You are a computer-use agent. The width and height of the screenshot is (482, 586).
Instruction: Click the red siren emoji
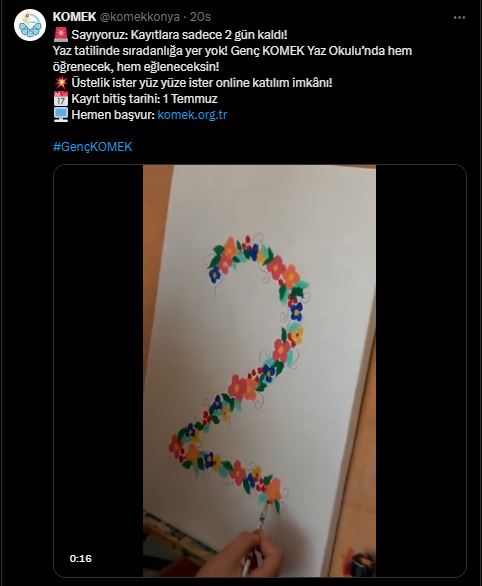[61, 35]
